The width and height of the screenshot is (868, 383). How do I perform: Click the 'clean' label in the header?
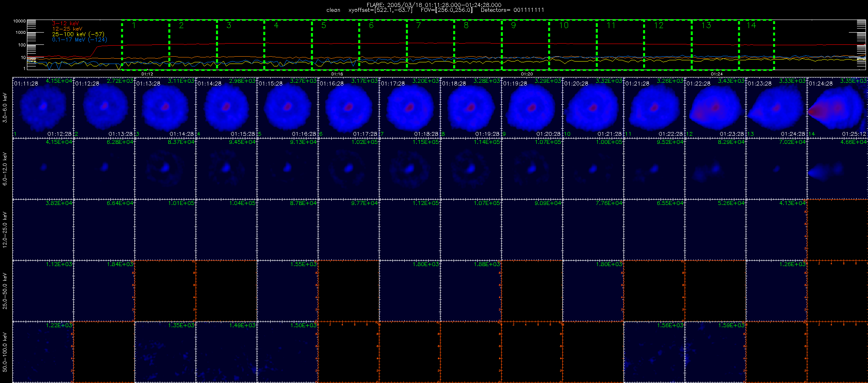(333, 10)
